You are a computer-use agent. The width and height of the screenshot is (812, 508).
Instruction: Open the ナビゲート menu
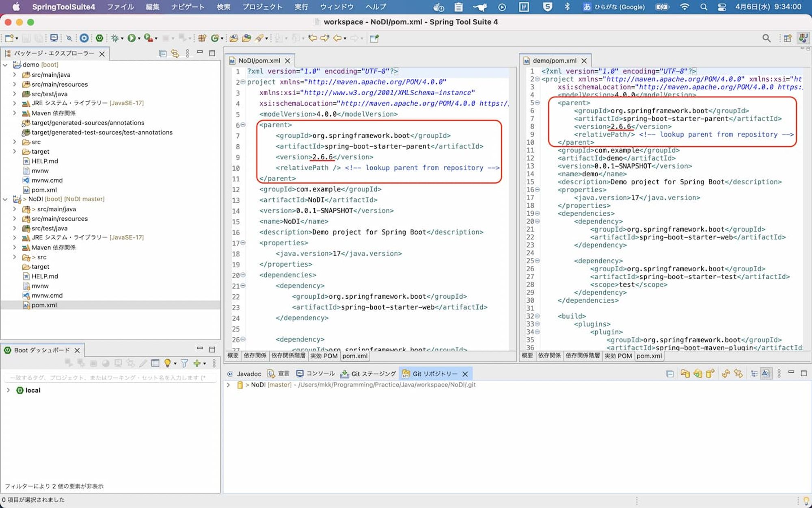[x=188, y=7]
